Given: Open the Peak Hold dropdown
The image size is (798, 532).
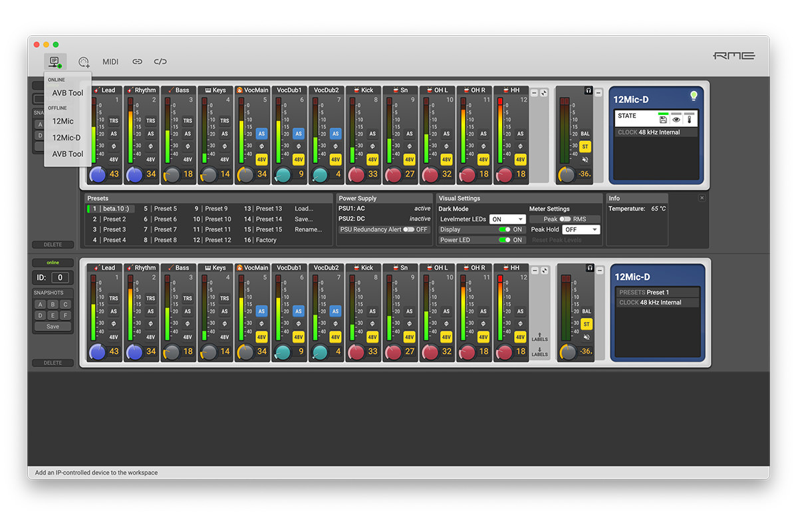Looking at the screenshot, I should click(x=581, y=229).
